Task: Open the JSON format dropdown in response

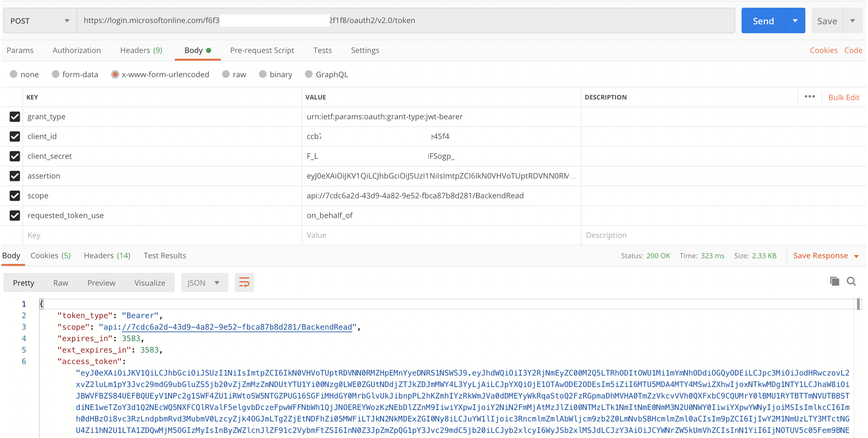Action: [203, 283]
